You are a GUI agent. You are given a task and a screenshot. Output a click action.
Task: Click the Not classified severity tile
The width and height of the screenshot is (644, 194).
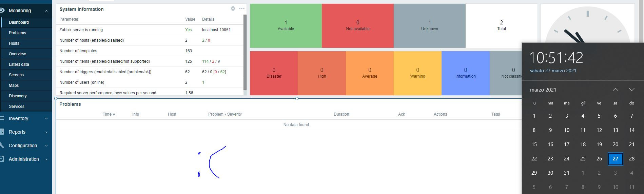click(x=506, y=73)
